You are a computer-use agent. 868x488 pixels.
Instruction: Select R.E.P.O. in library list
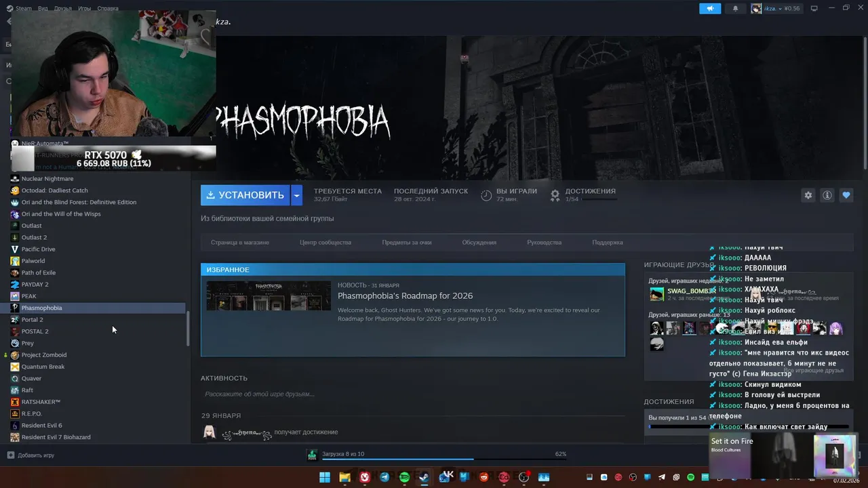pos(31,413)
